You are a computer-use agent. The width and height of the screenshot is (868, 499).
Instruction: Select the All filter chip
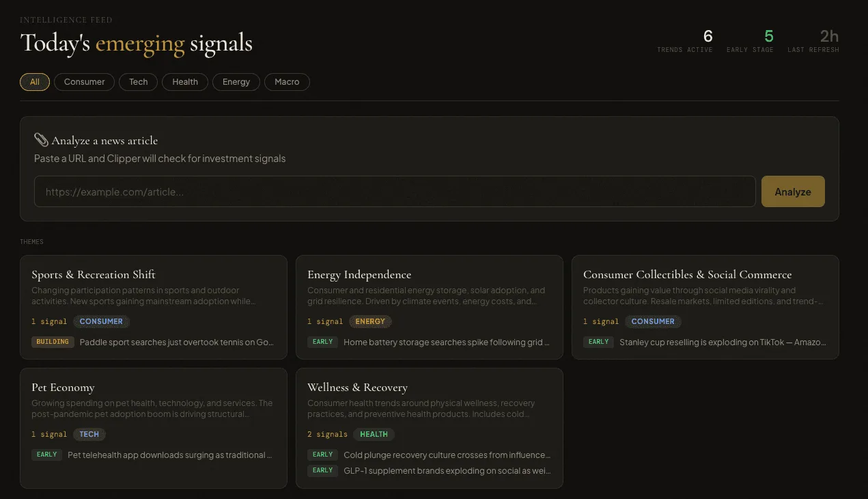point(35,82)
